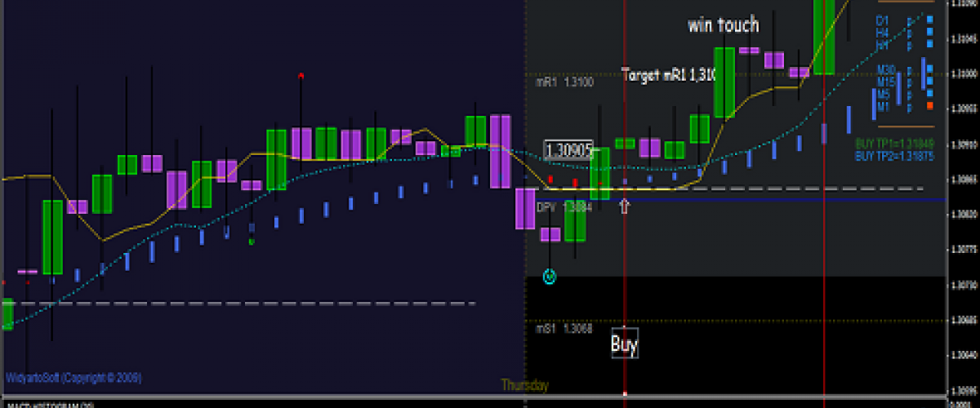
Task: Click the blue H4 trend indicator square
Action: pos(929,31)
